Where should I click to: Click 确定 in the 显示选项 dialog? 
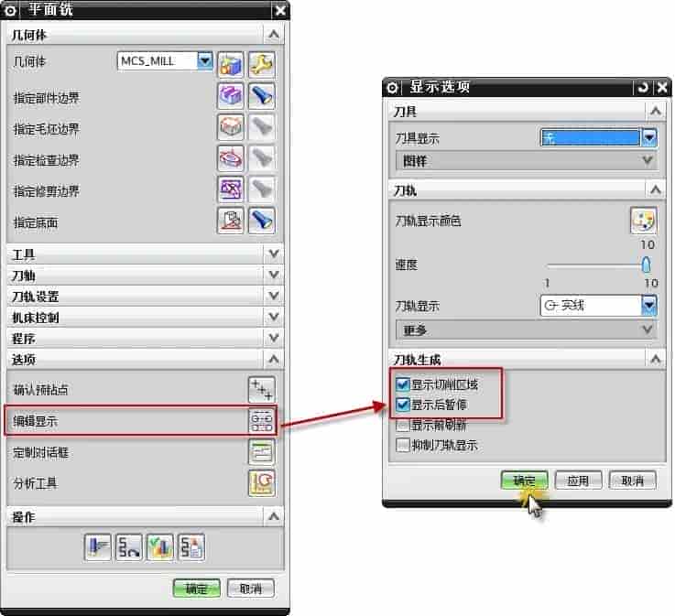point(524,480)
